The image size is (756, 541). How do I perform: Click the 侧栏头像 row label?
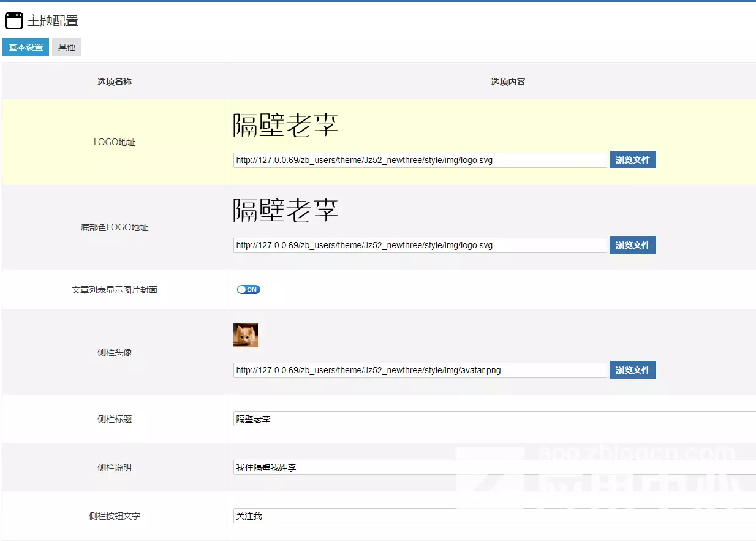coord(115,352)
